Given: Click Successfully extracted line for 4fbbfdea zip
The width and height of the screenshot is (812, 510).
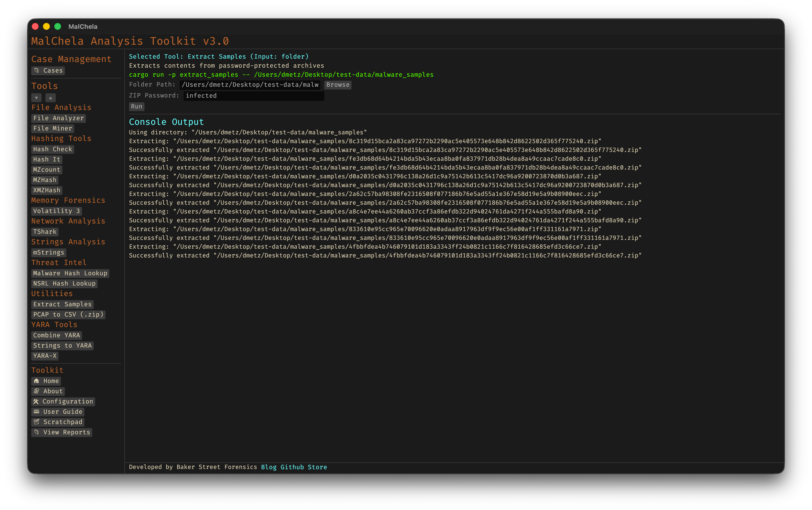Looking at the screenshot, I should pyautogui.click(x=385, y=255).
